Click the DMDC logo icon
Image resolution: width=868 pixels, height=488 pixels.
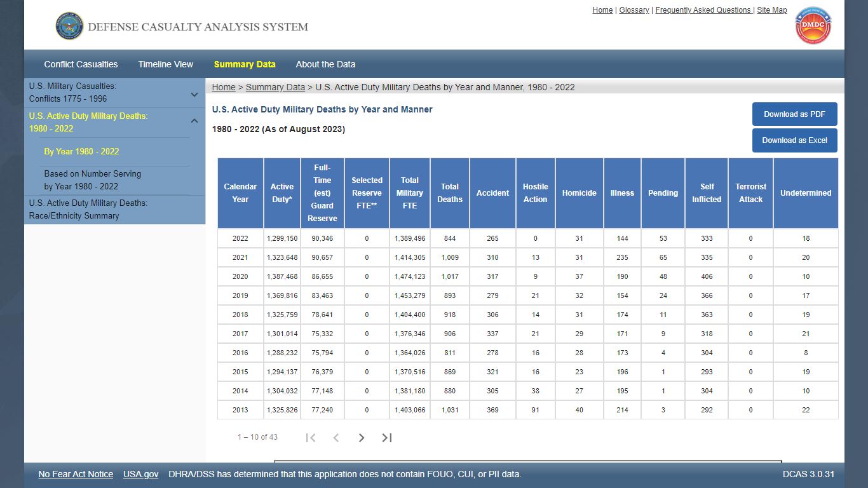[813, 26]
